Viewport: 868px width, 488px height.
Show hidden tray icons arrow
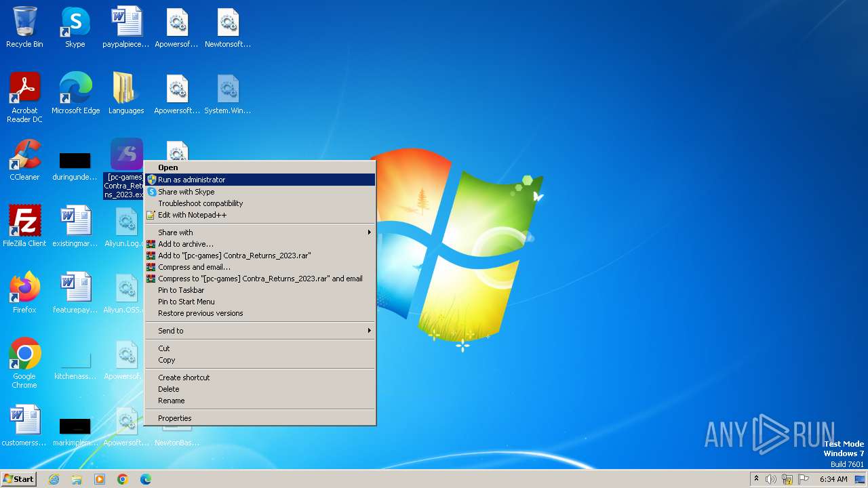pos(756,479)
